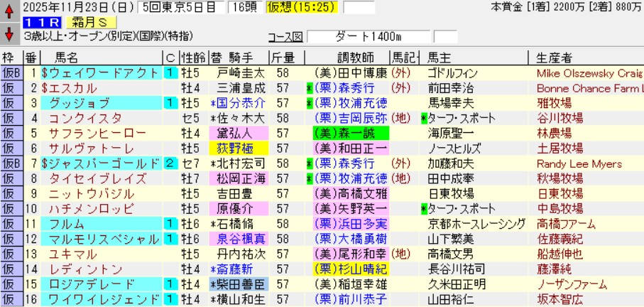Viewport: 644px width, 307px height.
Task: Open the コース図 course map link
Action: pos(285,38)
